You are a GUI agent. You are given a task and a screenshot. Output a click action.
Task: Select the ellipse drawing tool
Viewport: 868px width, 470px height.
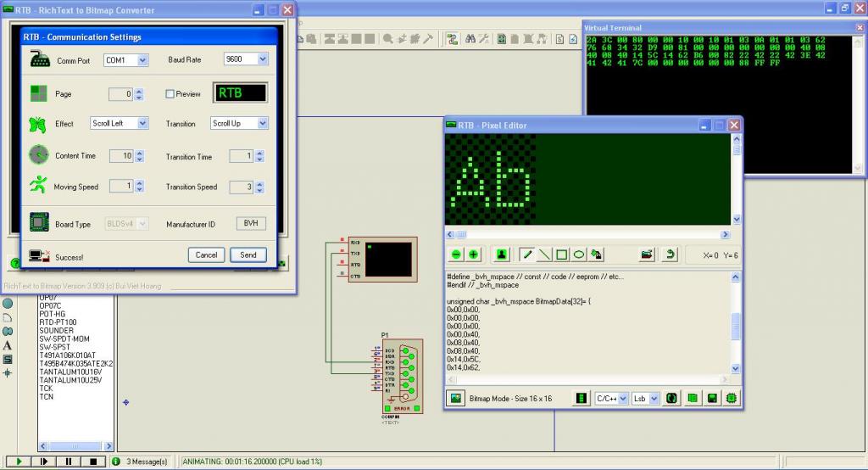click(x=578, y=254)
